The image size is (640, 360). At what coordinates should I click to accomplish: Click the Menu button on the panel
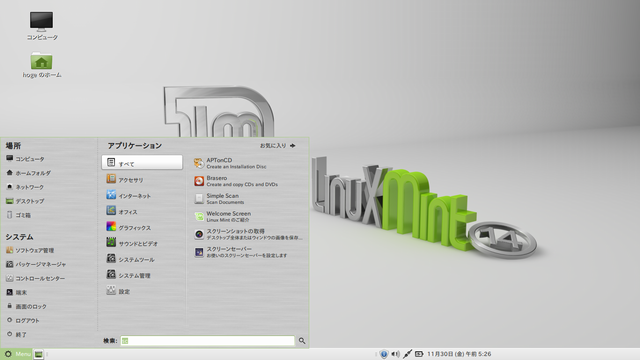(x=16, y=354)
